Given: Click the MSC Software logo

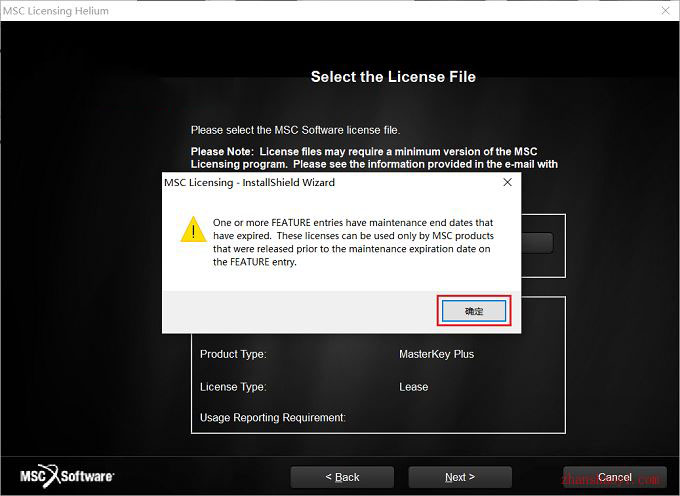Looking at the screenshot, I should tap(67, 476).
